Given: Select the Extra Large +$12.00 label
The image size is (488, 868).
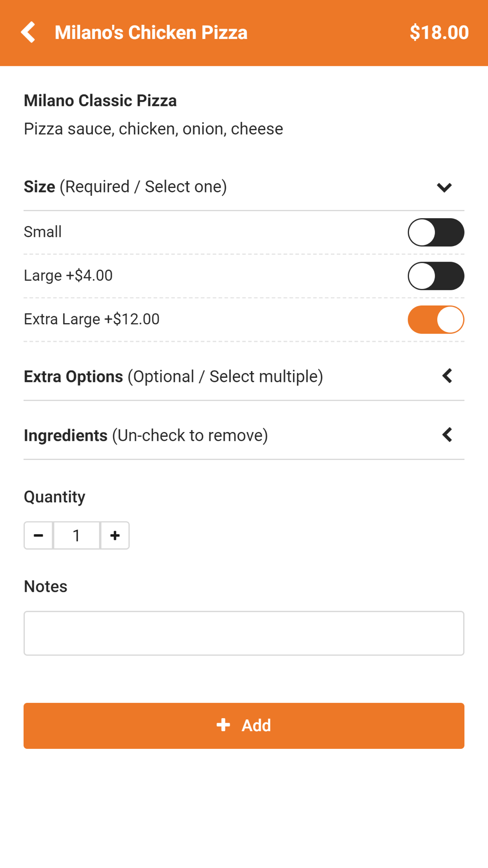Looking at the screenshot, I should [x=92, y=319].
